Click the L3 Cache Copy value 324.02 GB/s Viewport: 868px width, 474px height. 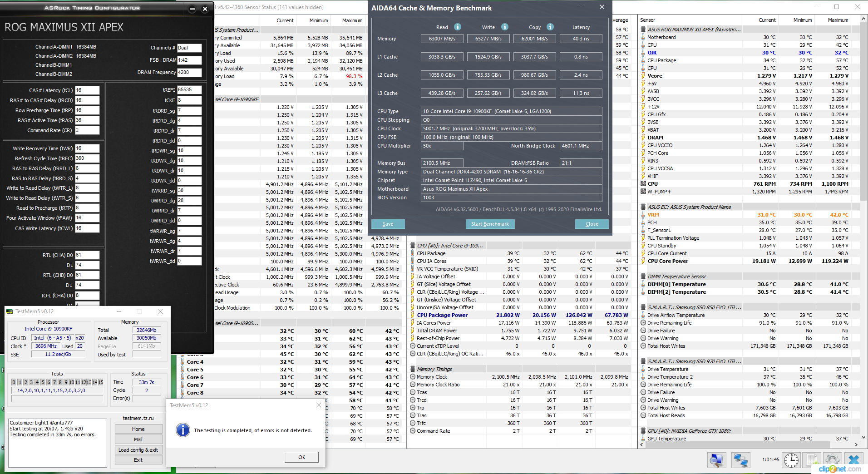[x=534, y=93]
